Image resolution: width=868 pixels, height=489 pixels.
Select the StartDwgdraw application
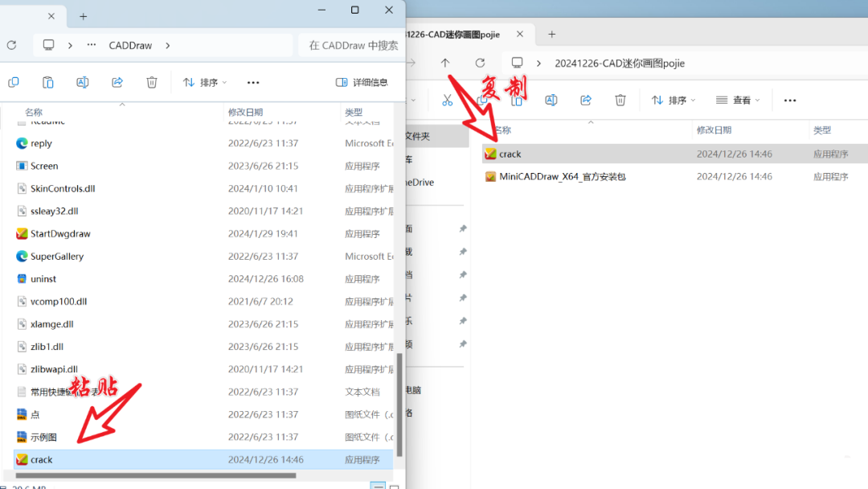(x=203, y=234)
